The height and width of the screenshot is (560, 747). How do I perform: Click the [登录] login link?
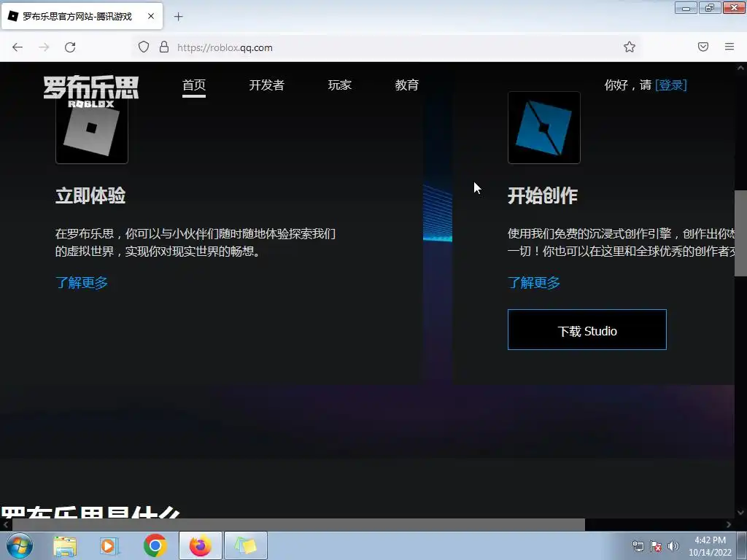pos(671,85)
